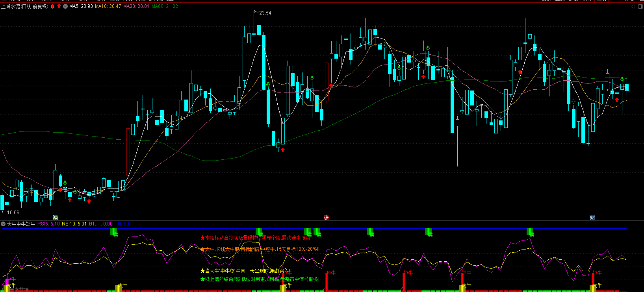
Task: Select the MA10: 20.47 label
Action: click(108, 6)
